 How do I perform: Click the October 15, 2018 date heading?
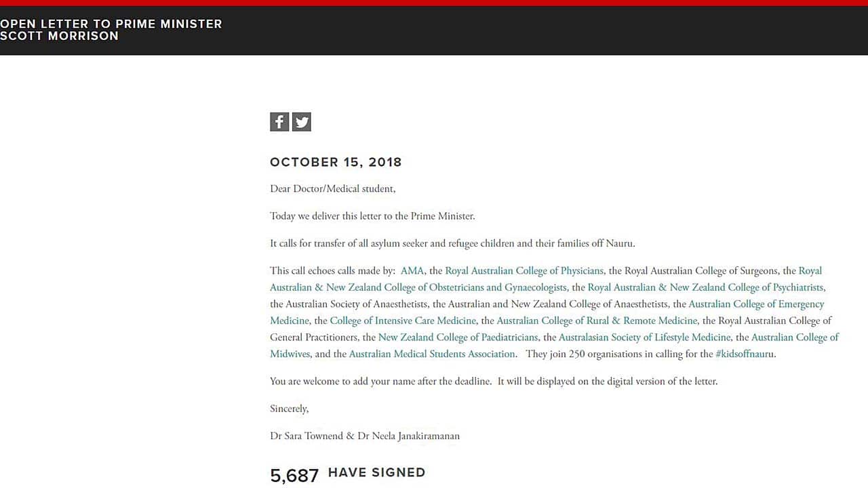(x=336, y=162)
